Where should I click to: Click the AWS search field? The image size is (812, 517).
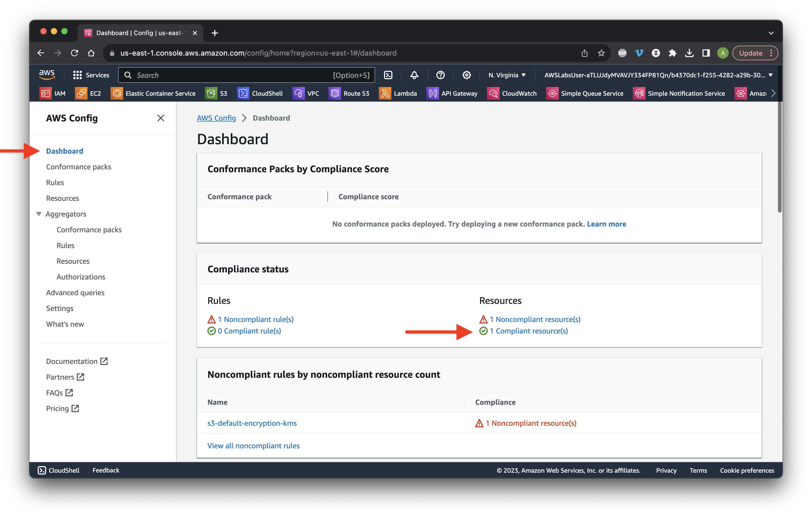click(x=246, y=75)
